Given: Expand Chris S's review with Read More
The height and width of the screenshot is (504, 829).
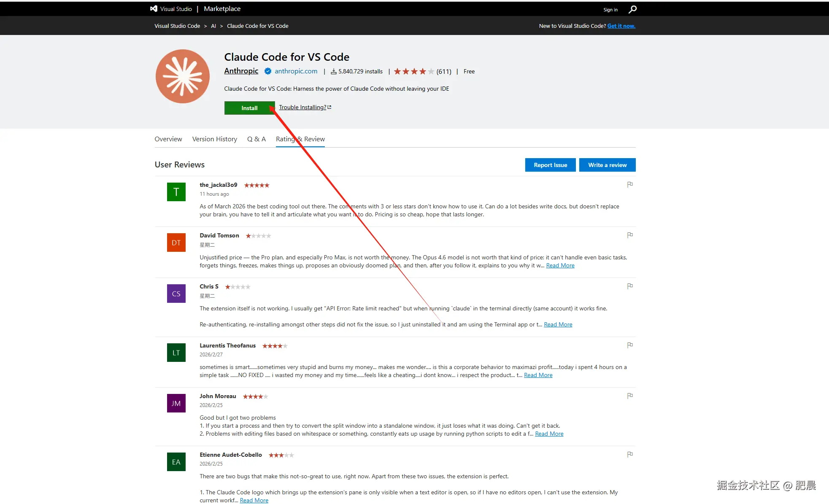Looking at the screenshot, I should coord(558,324).
